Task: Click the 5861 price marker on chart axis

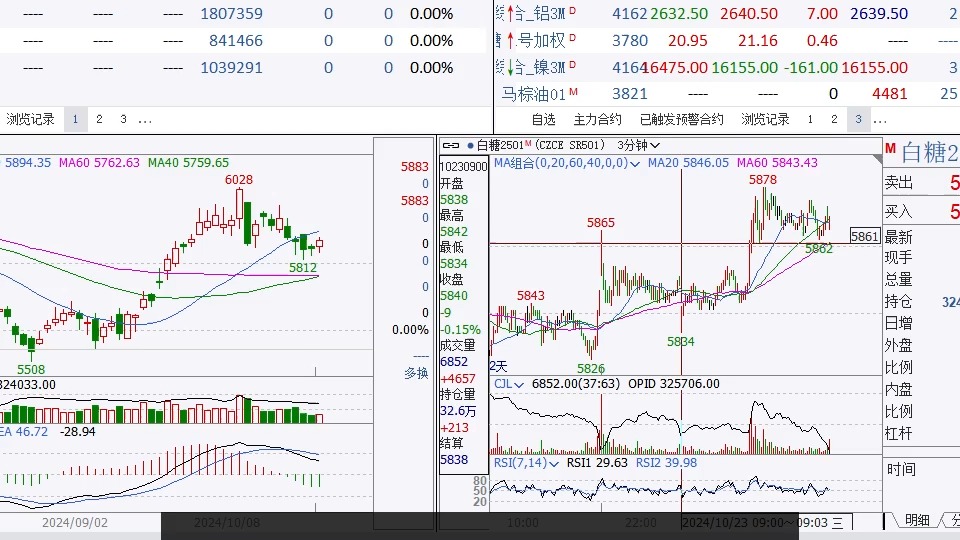Action: coord(864,237)
